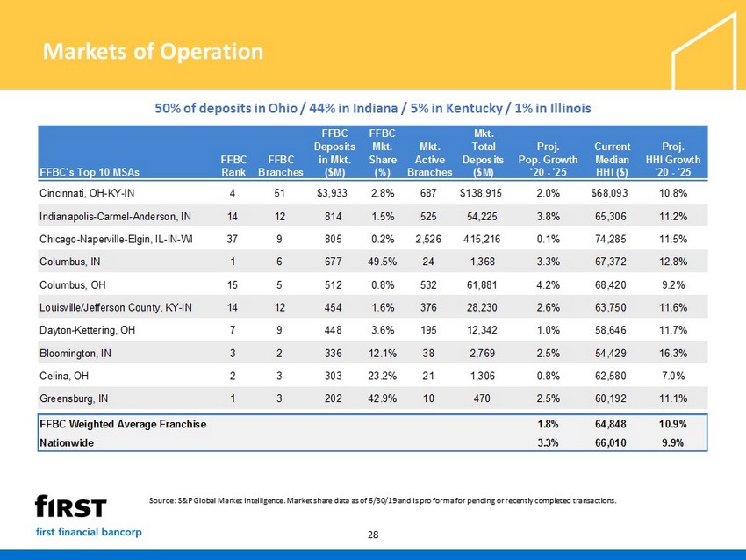Click the First Financial Bancorp logo
This screenshot has width=746, height=560.
tap(89, 516)
